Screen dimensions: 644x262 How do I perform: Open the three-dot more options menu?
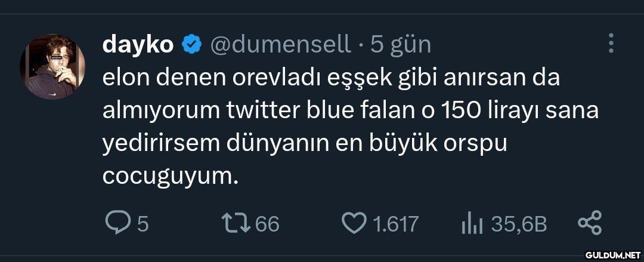pyautogui.click(x=610, y=43)
